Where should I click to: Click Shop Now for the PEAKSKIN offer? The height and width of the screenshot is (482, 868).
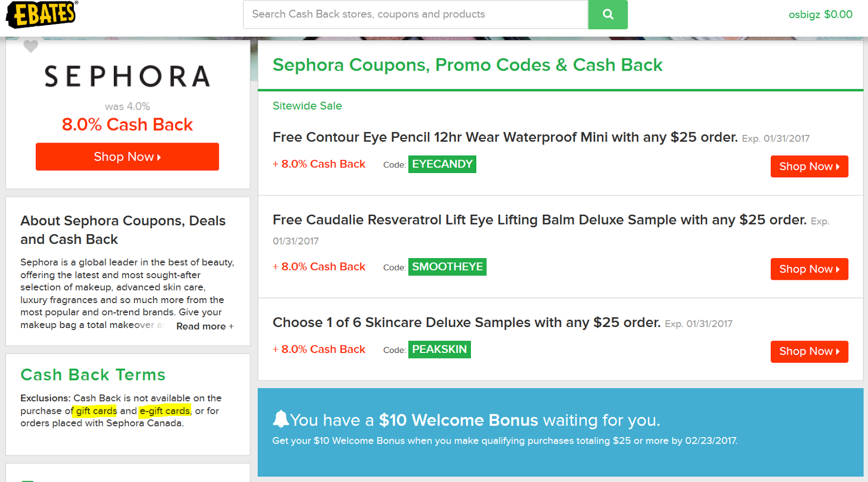(809, 351)
